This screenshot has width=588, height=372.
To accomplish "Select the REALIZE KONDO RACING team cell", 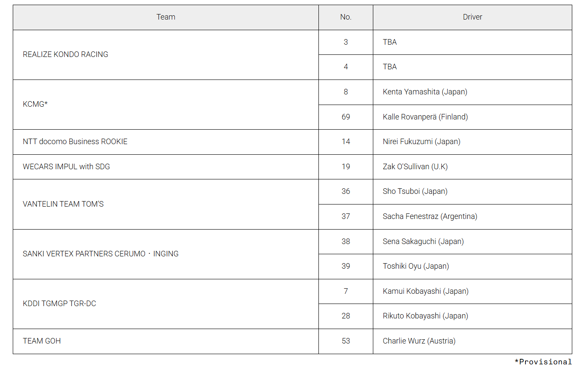I will point(65,54).
